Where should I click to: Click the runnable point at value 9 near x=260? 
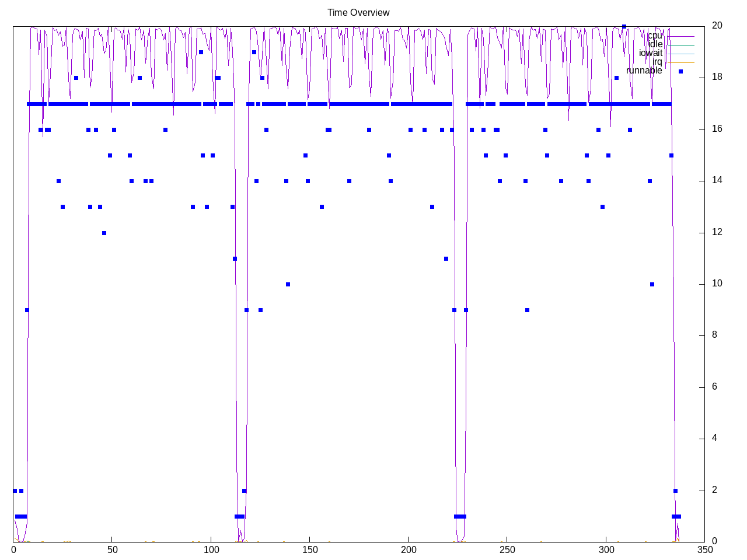coord(527,310)
